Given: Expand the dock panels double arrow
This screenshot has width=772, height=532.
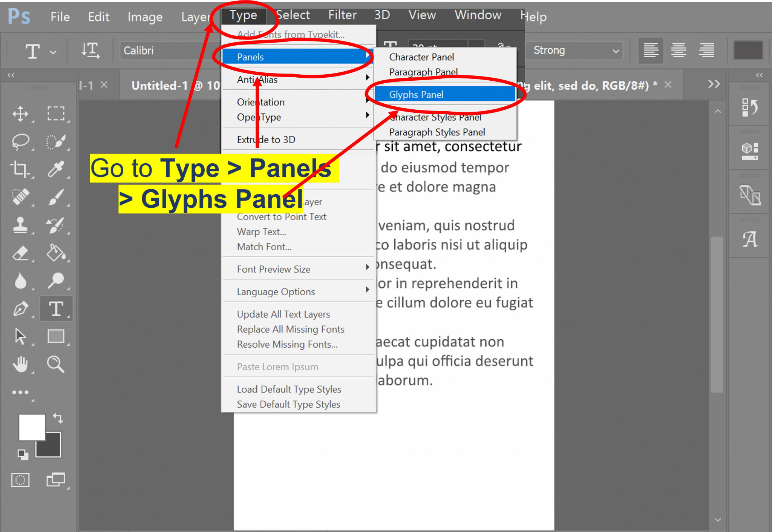Looking at the screenshot, I should coord(759,75).
